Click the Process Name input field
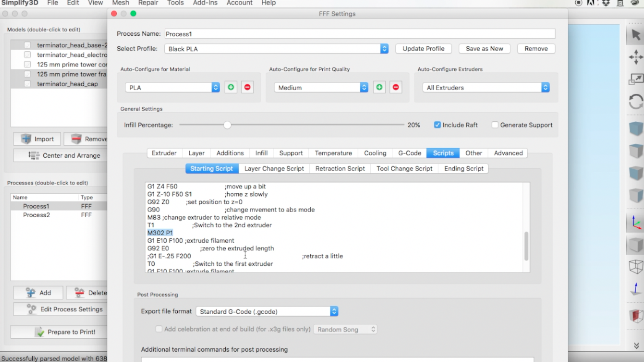644x362 pixels. [360, 34]
